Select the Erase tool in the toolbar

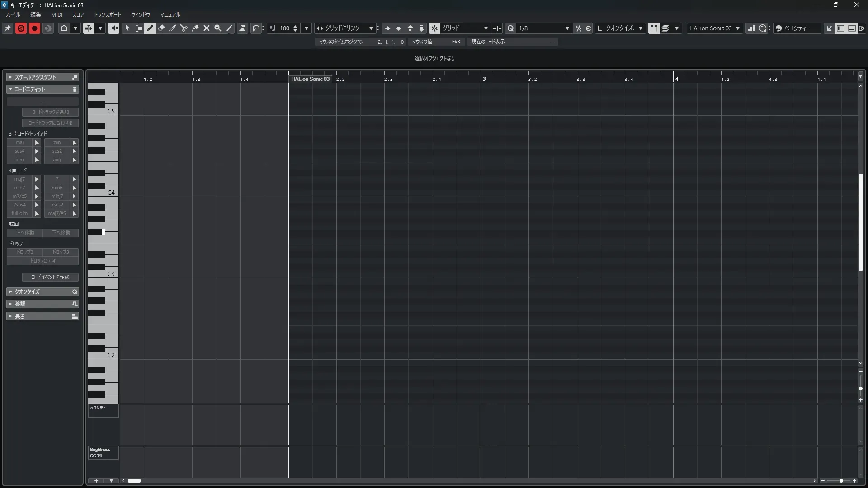(x=161, y=28)
